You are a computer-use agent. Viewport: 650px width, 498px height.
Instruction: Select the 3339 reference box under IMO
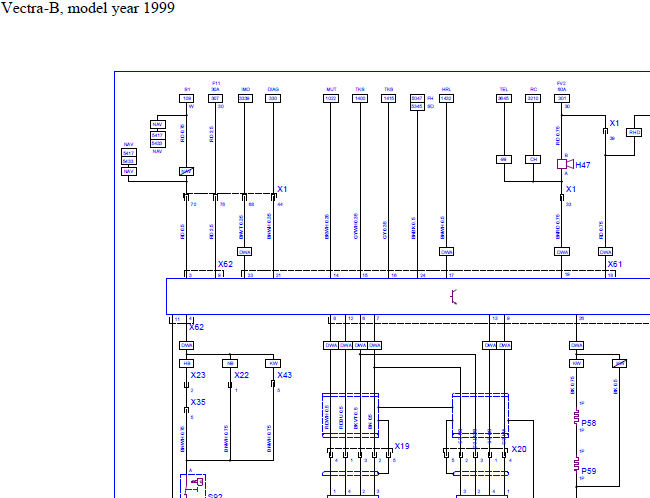point(245,98)
